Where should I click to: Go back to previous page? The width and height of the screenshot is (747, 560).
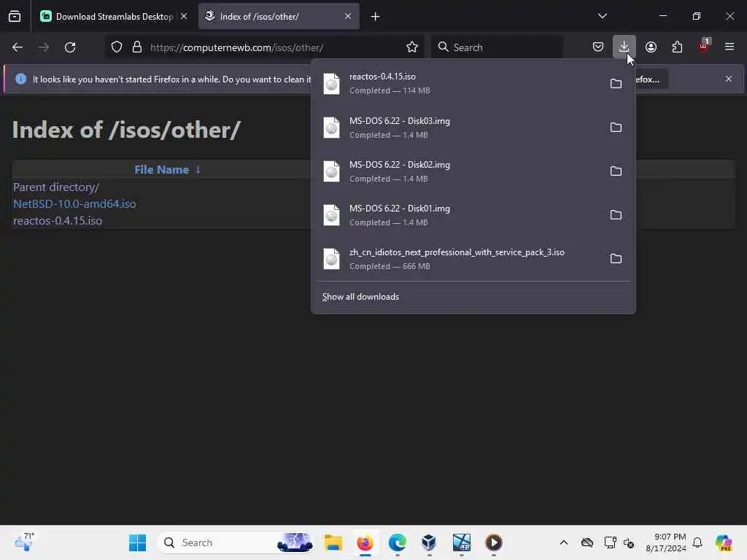click(18, 47)
